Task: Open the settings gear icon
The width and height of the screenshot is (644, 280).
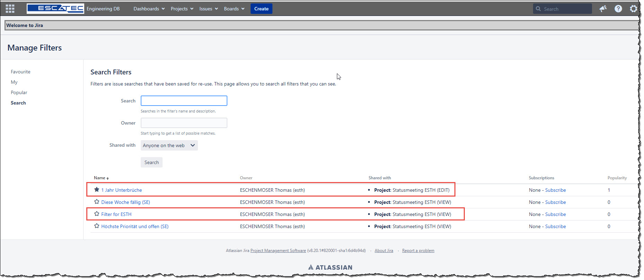Action: point(634,9)
